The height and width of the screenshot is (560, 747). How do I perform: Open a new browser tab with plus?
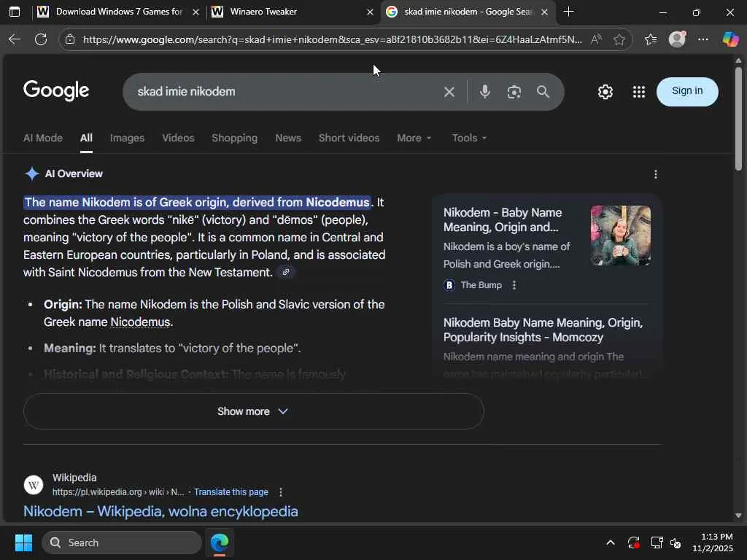click(x=568, y=12)
